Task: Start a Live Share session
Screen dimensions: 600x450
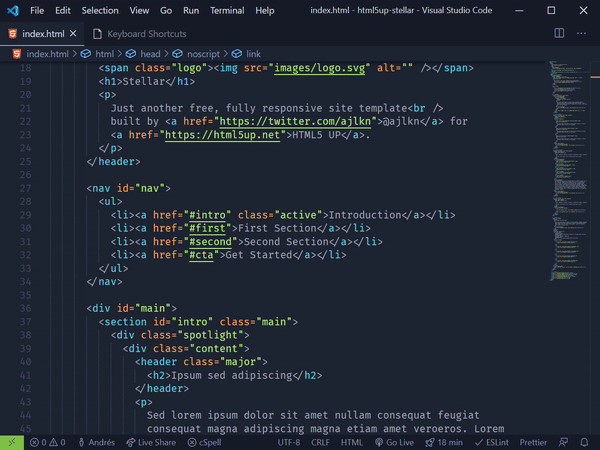Action: coord(151,442)
